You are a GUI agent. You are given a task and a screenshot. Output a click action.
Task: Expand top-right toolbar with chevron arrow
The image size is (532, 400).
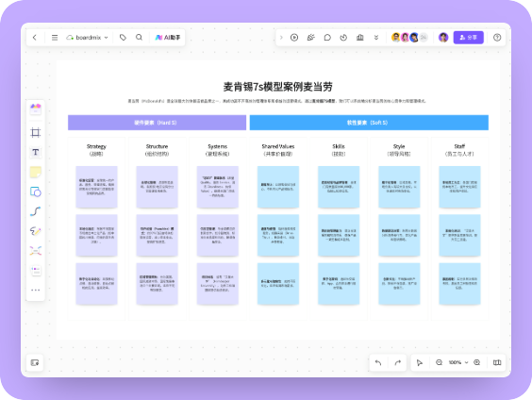(281, 38)
